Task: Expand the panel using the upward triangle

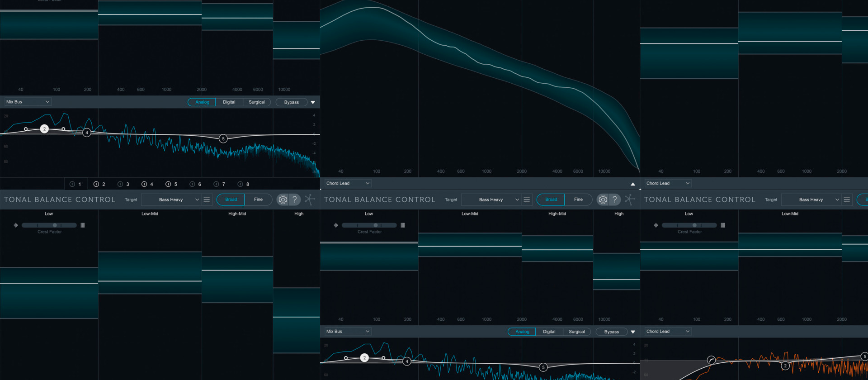Action: click(x=633, y=184)
